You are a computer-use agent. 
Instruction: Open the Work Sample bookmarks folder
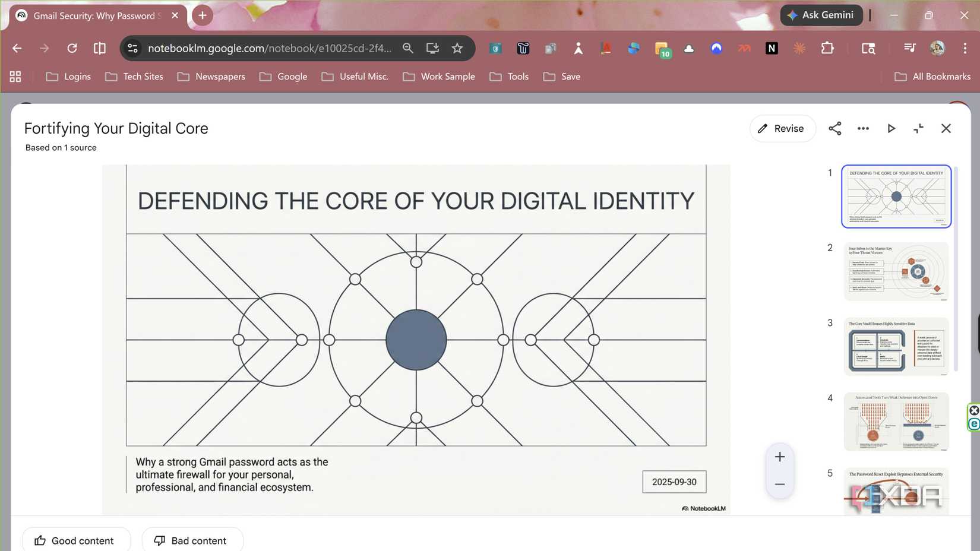[x=438, y=76]
